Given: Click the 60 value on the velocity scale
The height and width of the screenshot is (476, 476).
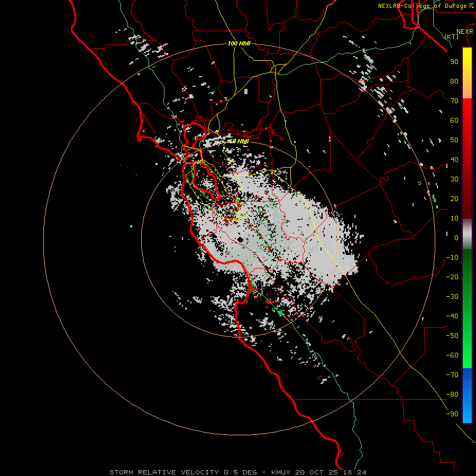Looking at the screenshot, I should [454, 120].
